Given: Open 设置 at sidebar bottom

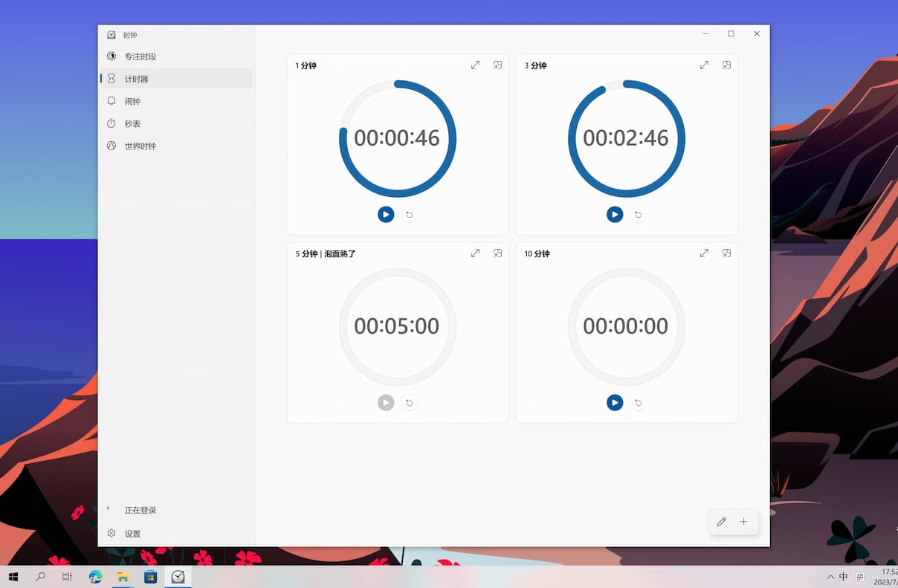Looking at the screenshot, I should [x=176, y=534].
